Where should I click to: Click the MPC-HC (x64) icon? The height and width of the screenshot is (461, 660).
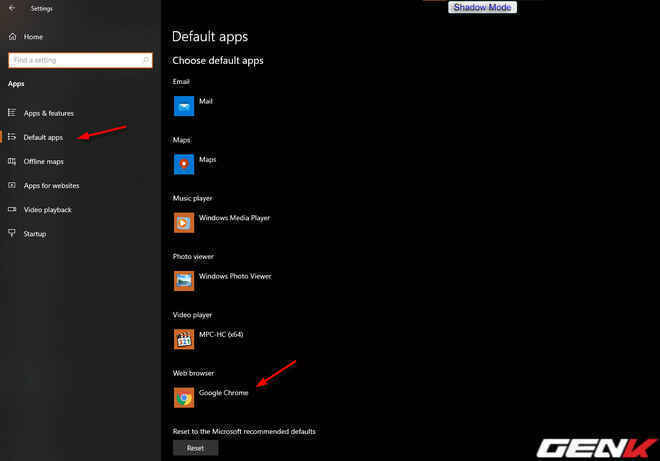(184, 339)
